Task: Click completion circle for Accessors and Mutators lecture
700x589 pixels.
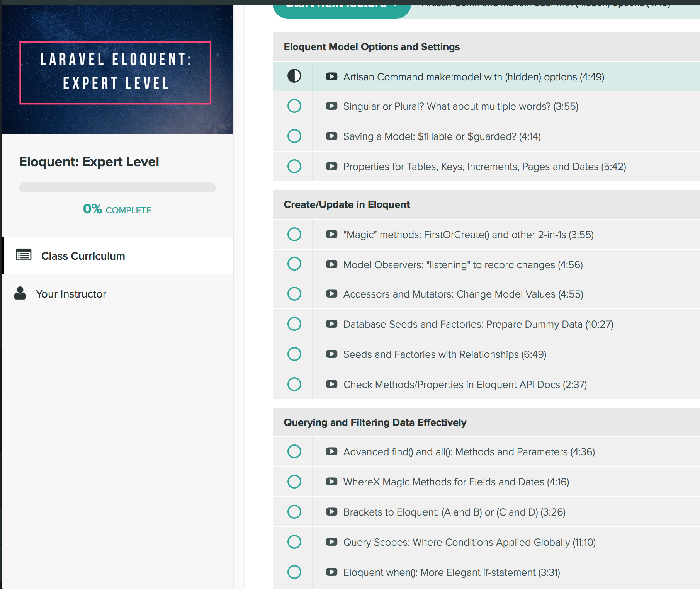Action: click(x=294, y=294)
